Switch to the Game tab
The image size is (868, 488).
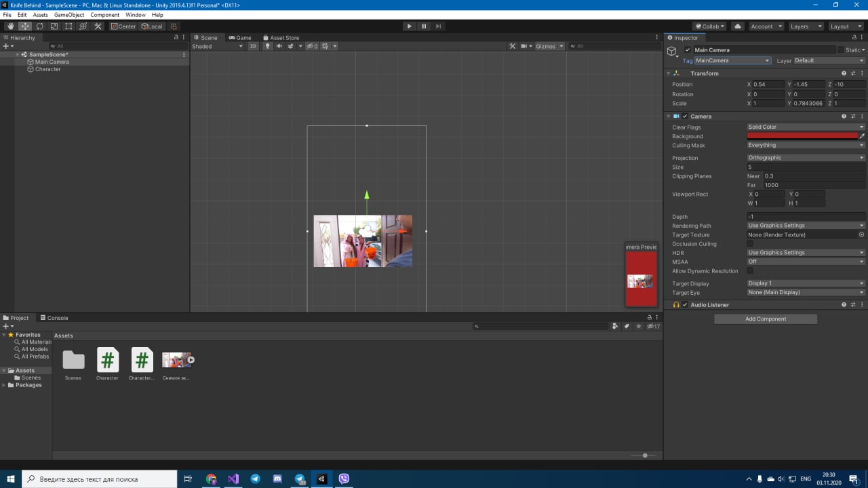click(240, 38)
